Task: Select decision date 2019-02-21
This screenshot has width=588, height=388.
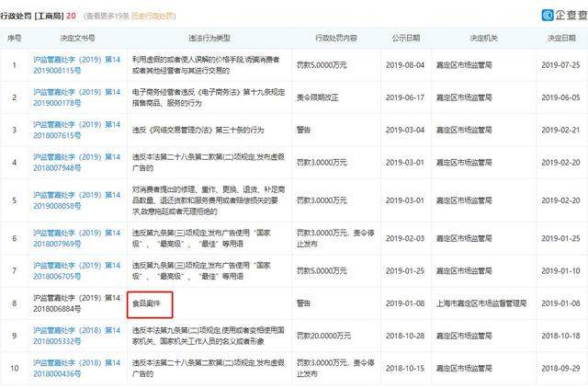Action: (x=560, y=130)
